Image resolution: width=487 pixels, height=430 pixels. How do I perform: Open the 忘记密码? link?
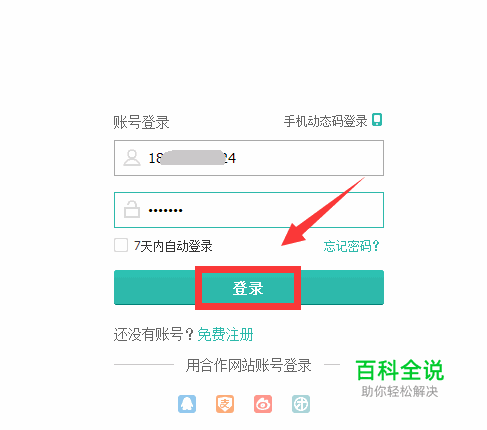pyautogui.click(x=351, y=246)
